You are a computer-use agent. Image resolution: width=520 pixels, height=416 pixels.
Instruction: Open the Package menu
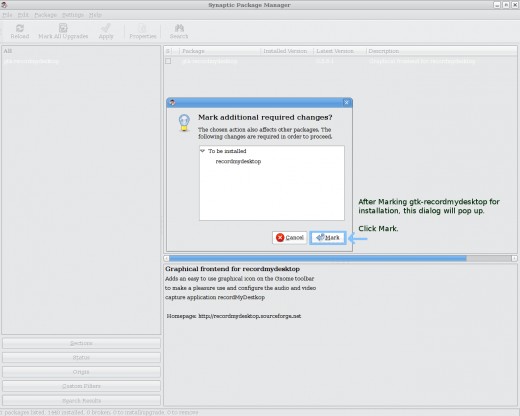coord(45,15)
